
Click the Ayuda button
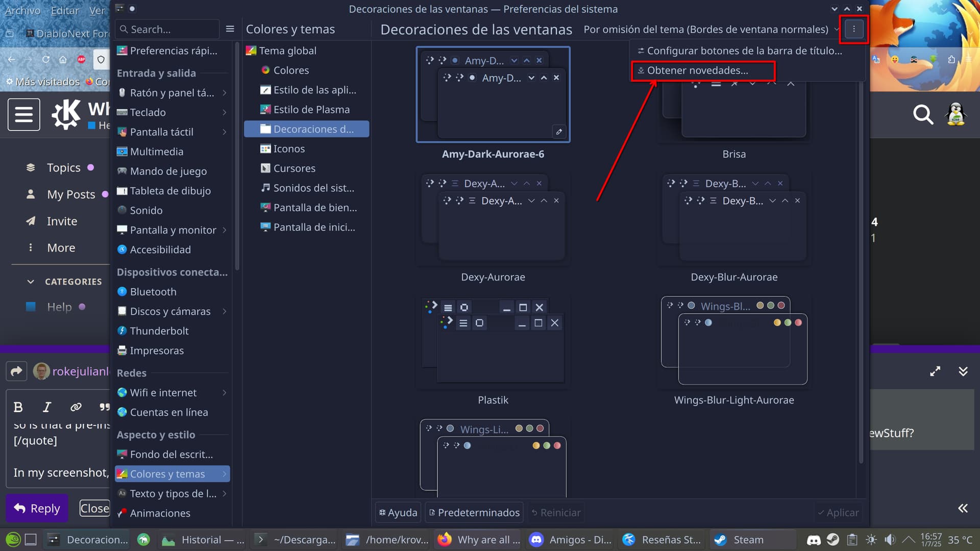click(x=398, y=513)
